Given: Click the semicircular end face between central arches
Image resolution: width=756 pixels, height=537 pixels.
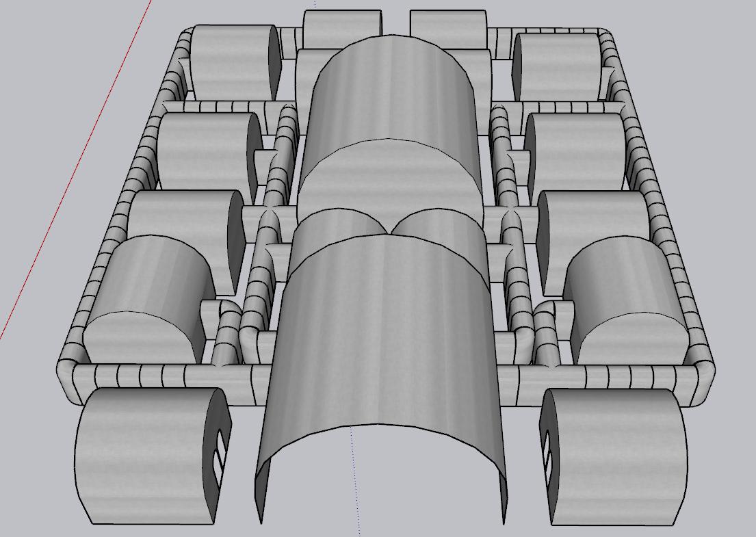Looking at the screenshot, I should coord(390,174).
